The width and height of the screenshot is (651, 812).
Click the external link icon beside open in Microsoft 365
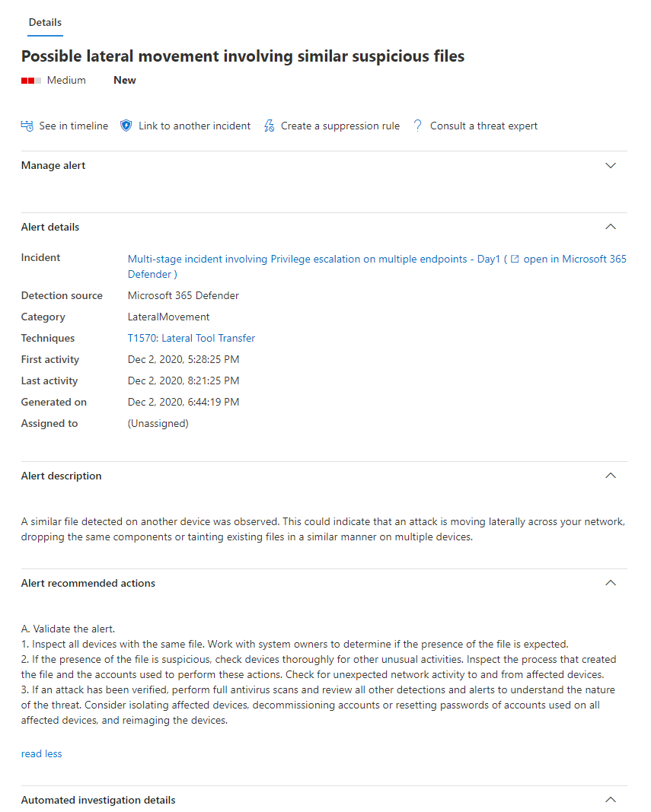[x=515, y=259]
